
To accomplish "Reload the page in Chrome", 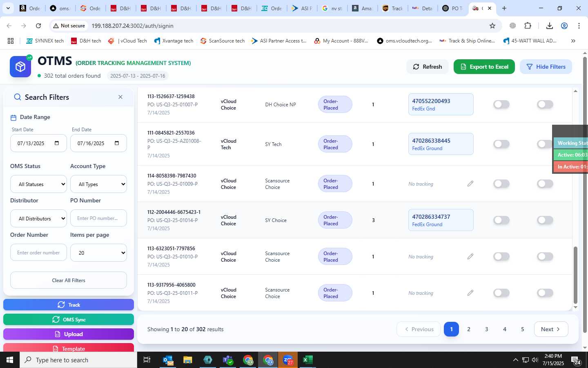I will click(38, 26).
